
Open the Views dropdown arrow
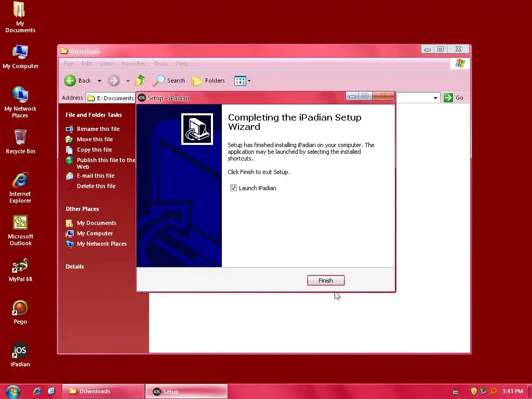point(249,81)
